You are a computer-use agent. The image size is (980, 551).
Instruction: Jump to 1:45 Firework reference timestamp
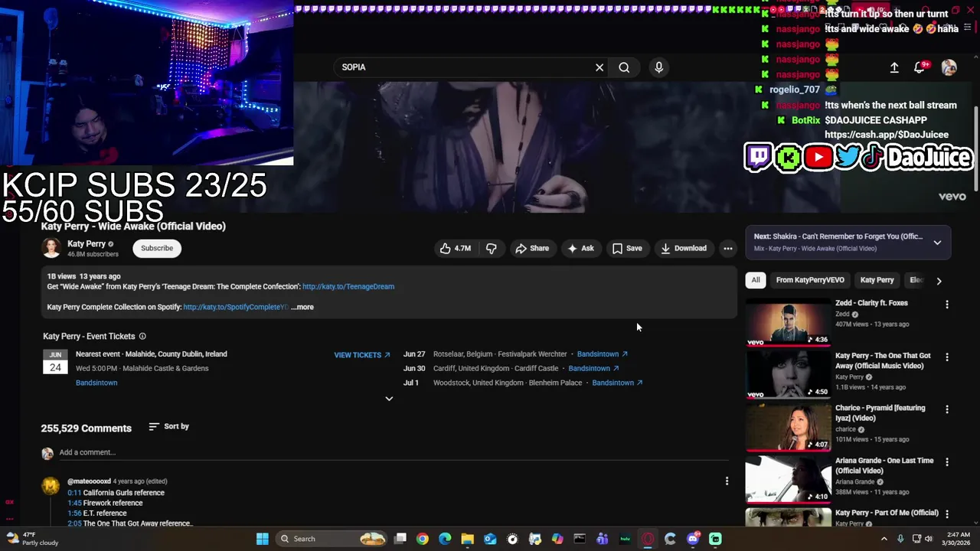pos(74,503)
